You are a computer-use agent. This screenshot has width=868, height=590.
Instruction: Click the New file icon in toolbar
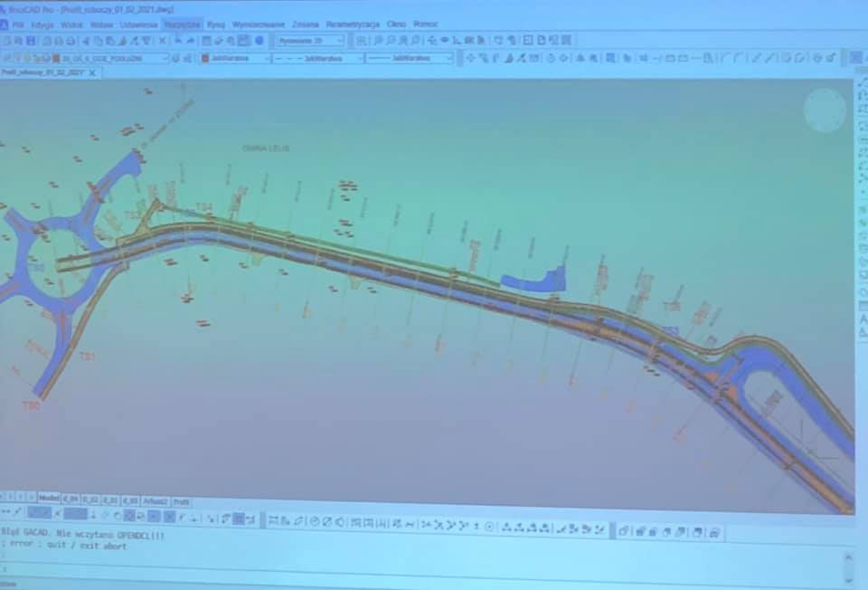(x=8, y=41)
